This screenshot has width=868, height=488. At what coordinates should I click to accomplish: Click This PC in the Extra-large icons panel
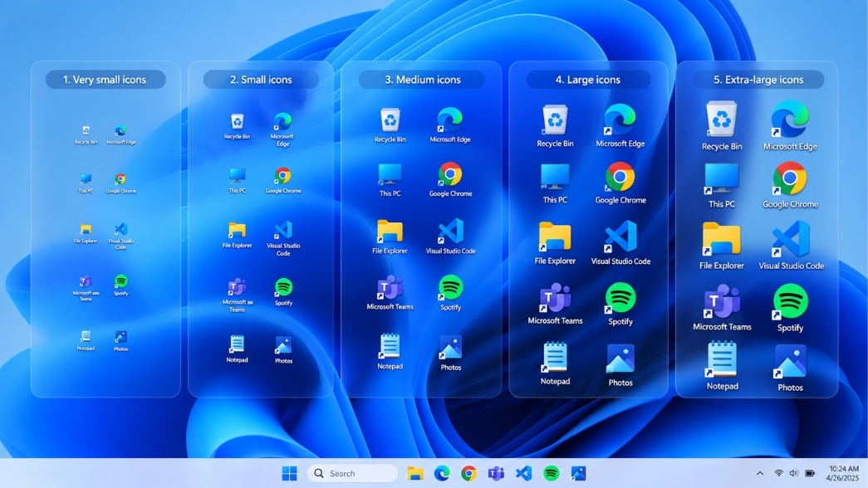pyautogui.click(x=721, y=185)
